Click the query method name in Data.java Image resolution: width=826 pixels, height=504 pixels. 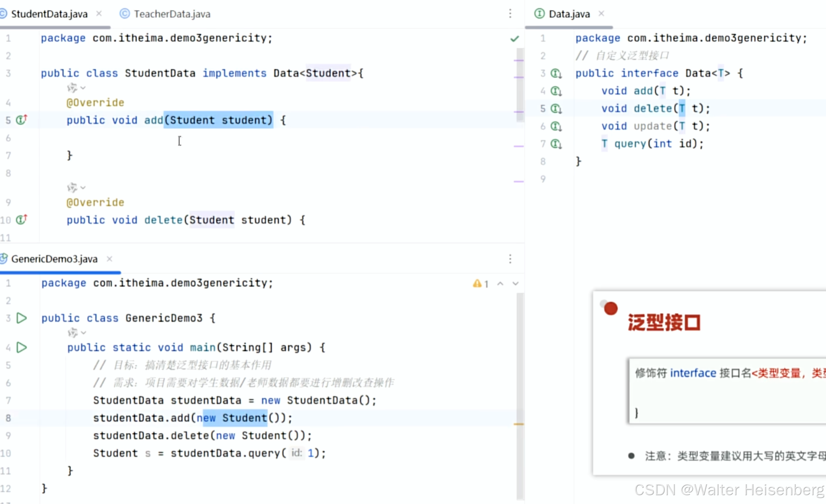[x=630, y=143]
